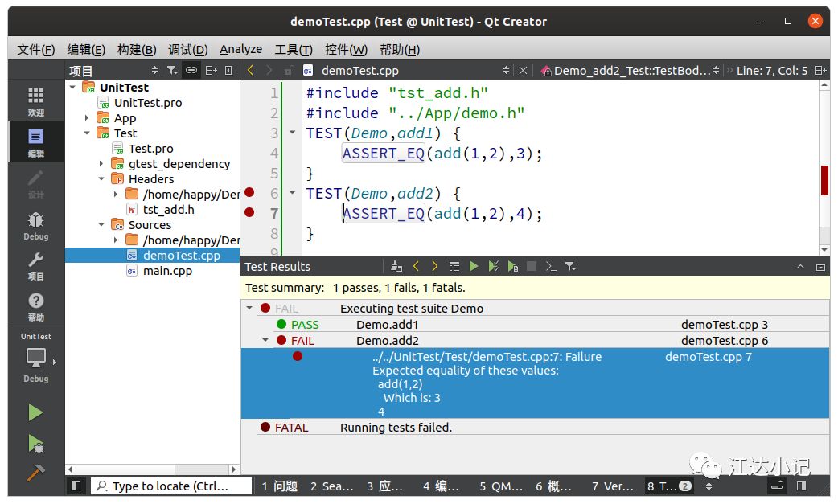Go to previous test result item
Viewport: 838px width, 504px height.
click(416, 266)
